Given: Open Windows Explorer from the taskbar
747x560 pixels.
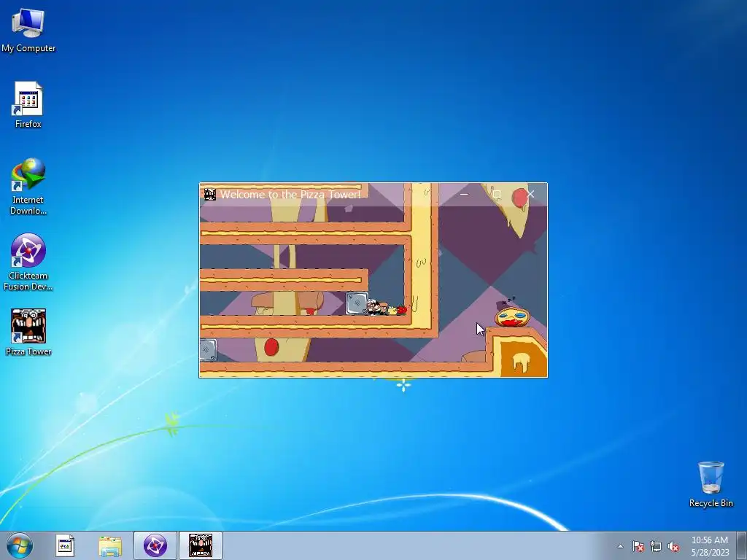Looking at the screenshot, I should click(110, 545).
